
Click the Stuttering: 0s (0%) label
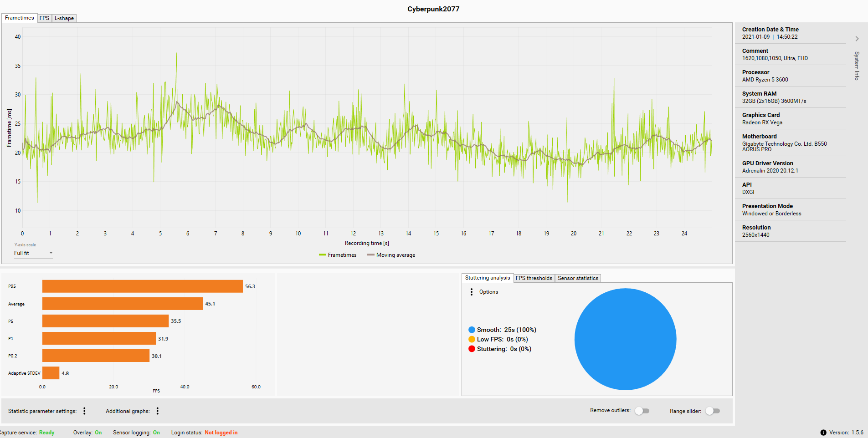click(504, 349)
